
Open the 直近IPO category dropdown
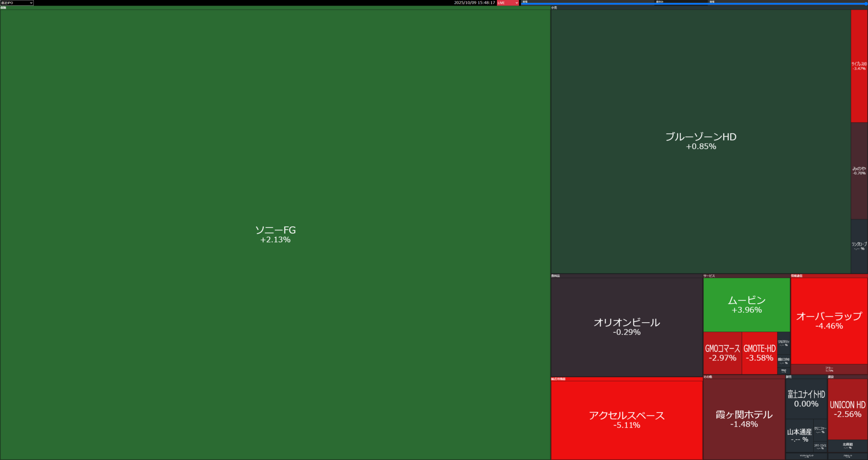[17, 3]
